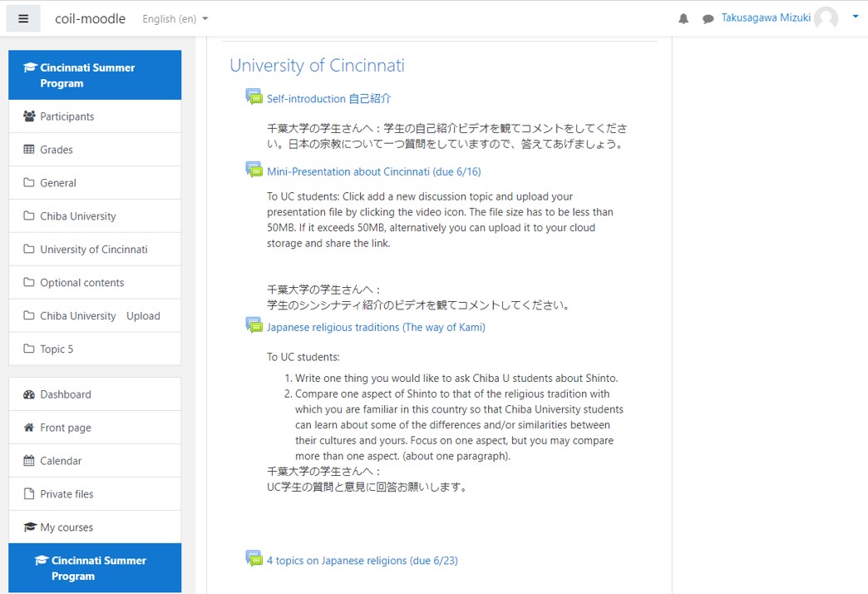Click the Grades table icon
The image size is (868, 594).
point(29,149)
